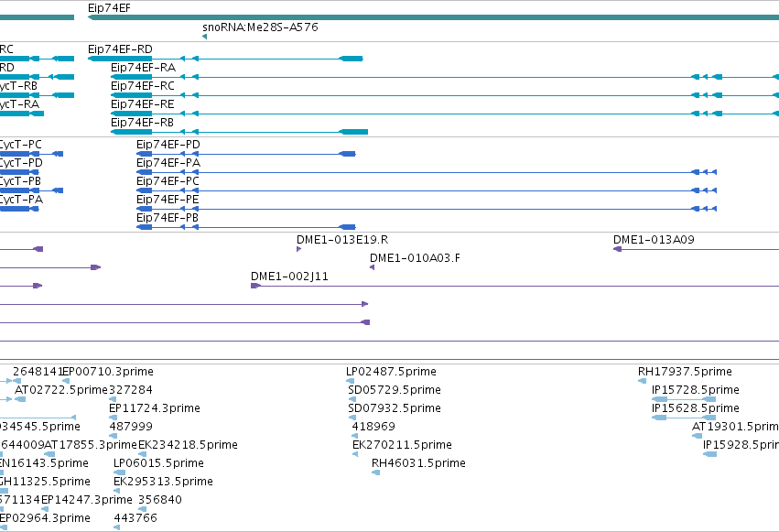Click the AT17855.3prime EST label
Viewport: 779px width, 532px height.
91,445
